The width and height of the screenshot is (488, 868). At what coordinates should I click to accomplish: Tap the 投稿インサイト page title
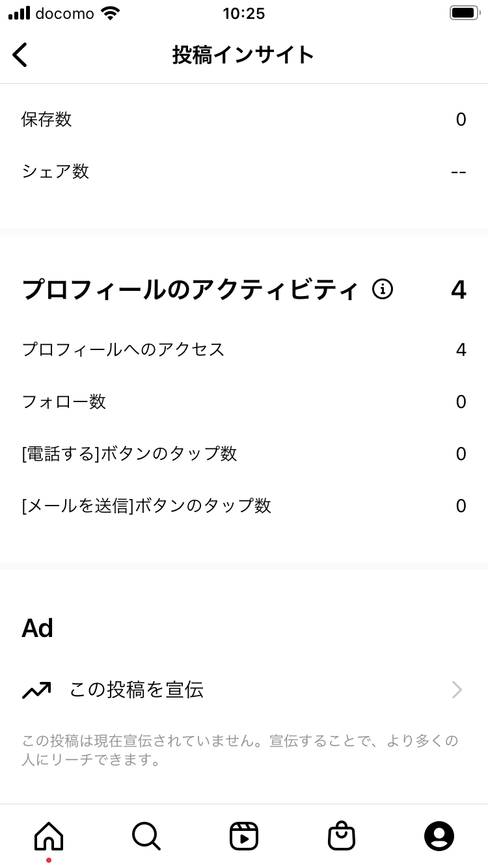point(243,55)
